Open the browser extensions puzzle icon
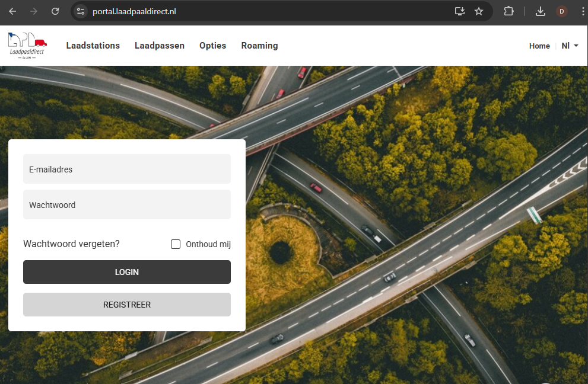Image resolution: width=588 pixels, height=384 pixels. 508,11
